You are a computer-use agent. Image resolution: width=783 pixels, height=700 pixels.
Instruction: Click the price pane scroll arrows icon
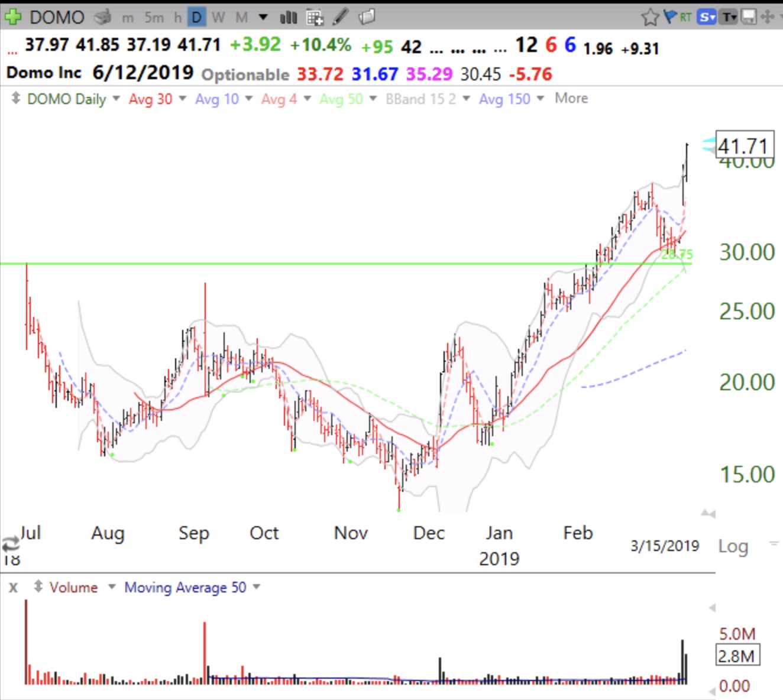(x=708, y=513)
